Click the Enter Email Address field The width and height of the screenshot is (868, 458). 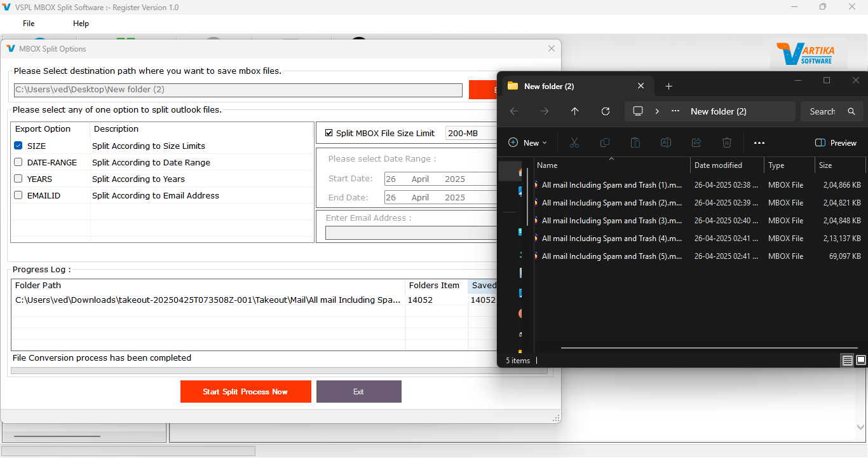(x=411, y=233)
